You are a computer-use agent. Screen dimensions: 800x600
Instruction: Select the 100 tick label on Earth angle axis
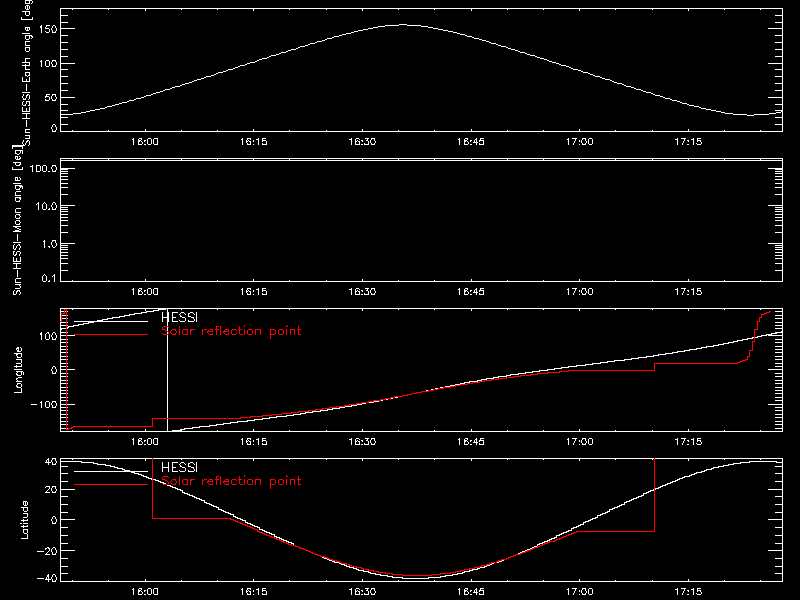(x=47, y=64)
